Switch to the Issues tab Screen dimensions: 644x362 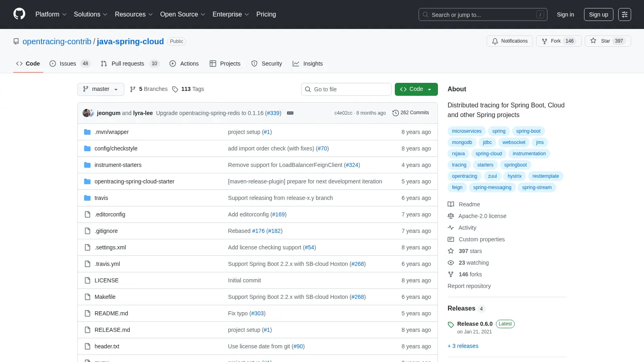[x=70, y=64]
